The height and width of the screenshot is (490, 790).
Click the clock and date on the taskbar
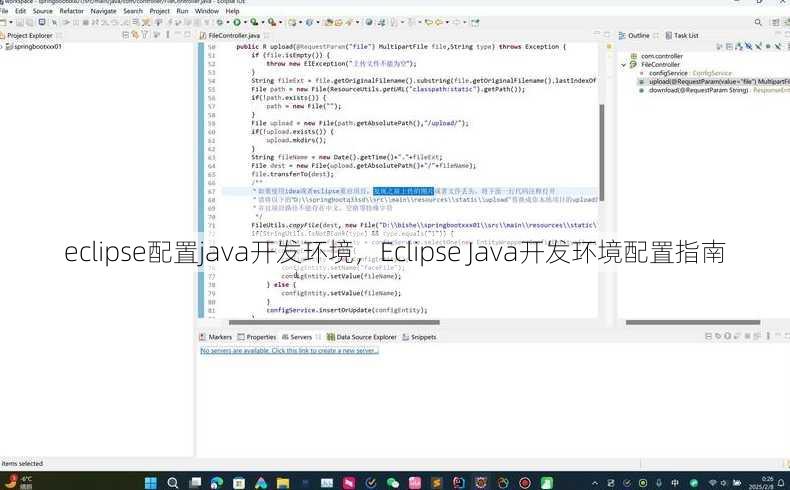pos(760,483)
